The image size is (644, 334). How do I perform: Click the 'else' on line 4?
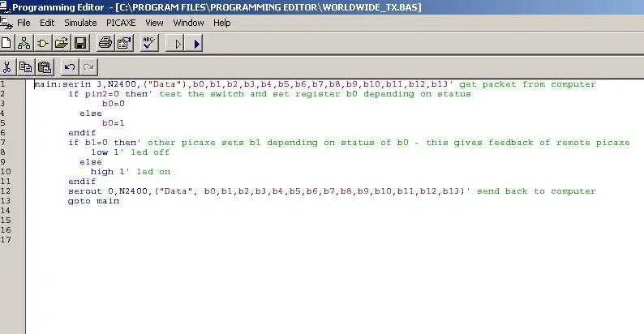tap(91, 113)
